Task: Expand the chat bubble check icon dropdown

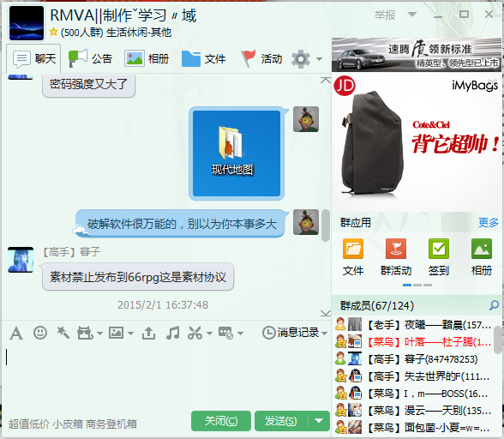Action: click(240, 334)
